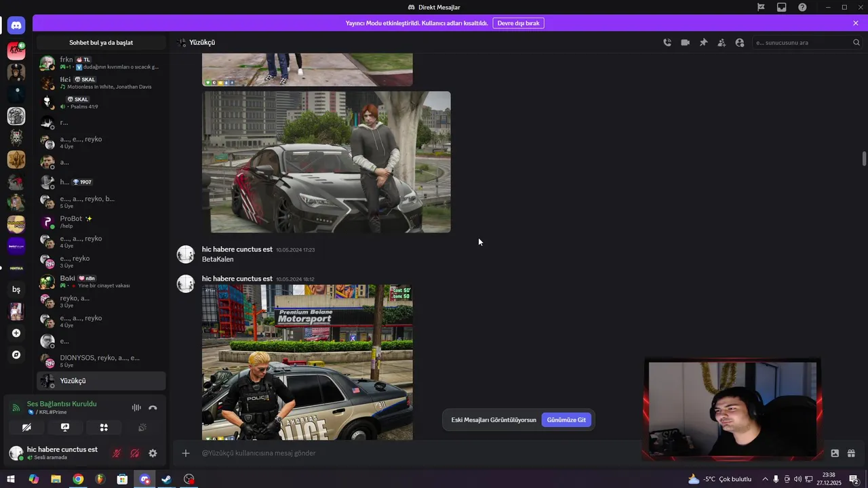The image size is (868, 488).
Task: Open the sticker picker
Action: [835, 453]
